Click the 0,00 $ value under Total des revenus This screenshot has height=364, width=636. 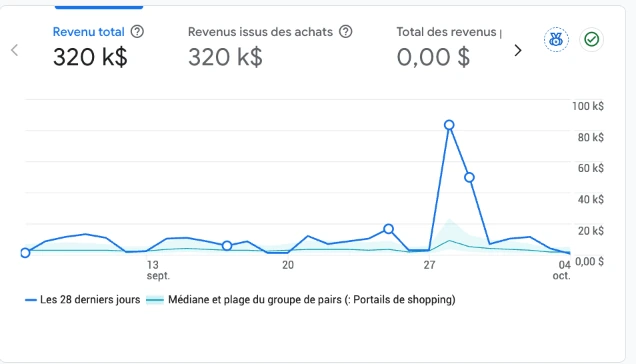click(433, 57)
